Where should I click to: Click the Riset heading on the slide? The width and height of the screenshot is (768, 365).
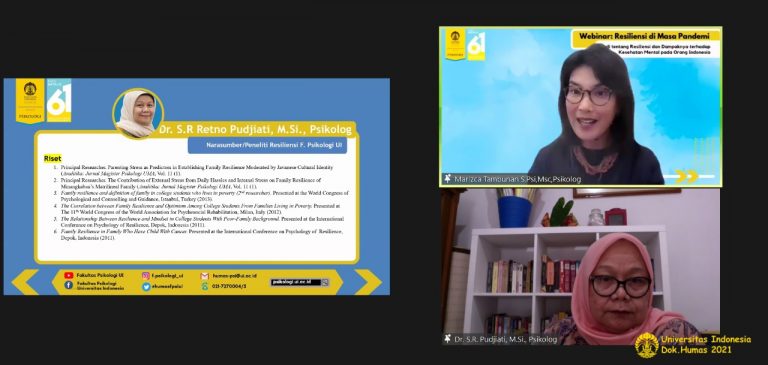click(x=52, y=159)
